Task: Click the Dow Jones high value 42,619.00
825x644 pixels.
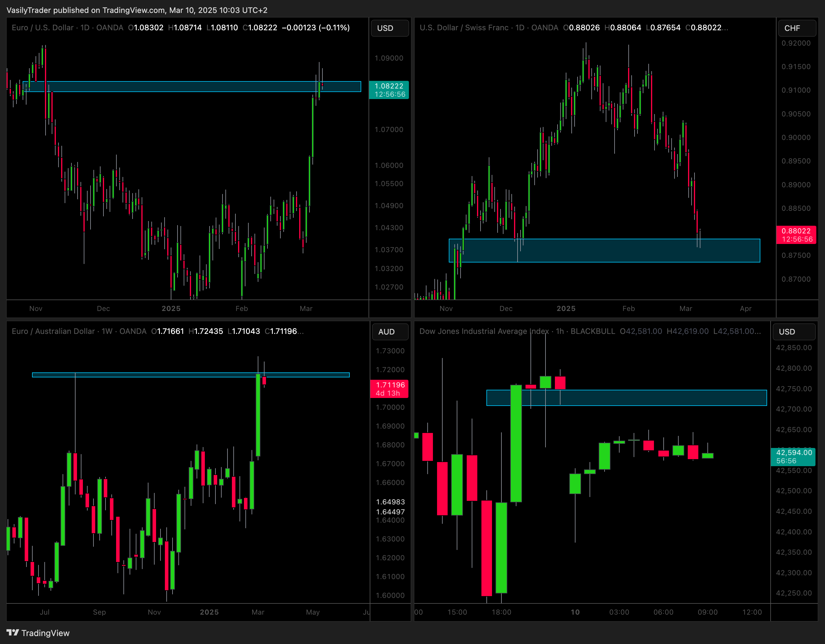Action: [x=690, y=331]
